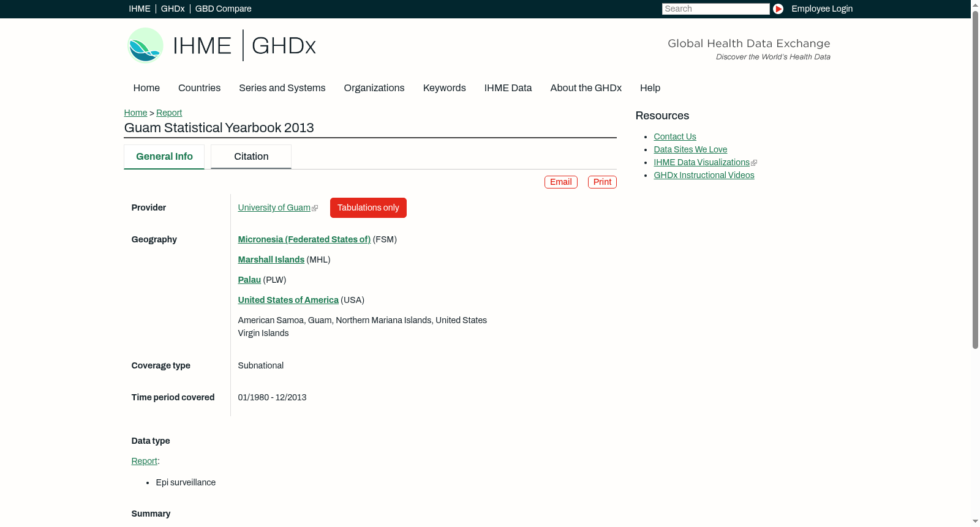Click the Email button

click(561, 182)
